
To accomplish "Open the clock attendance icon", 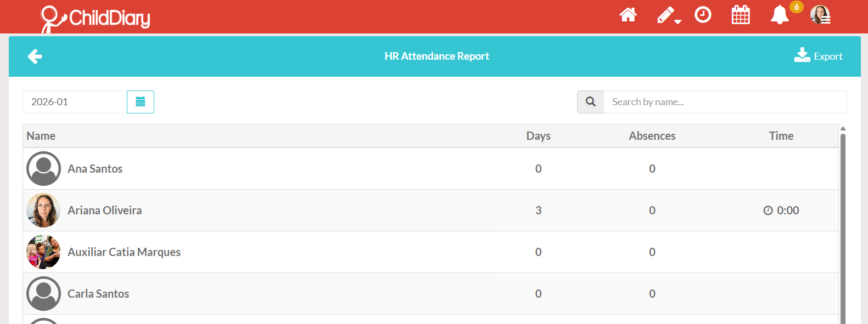I will (703, 15).
